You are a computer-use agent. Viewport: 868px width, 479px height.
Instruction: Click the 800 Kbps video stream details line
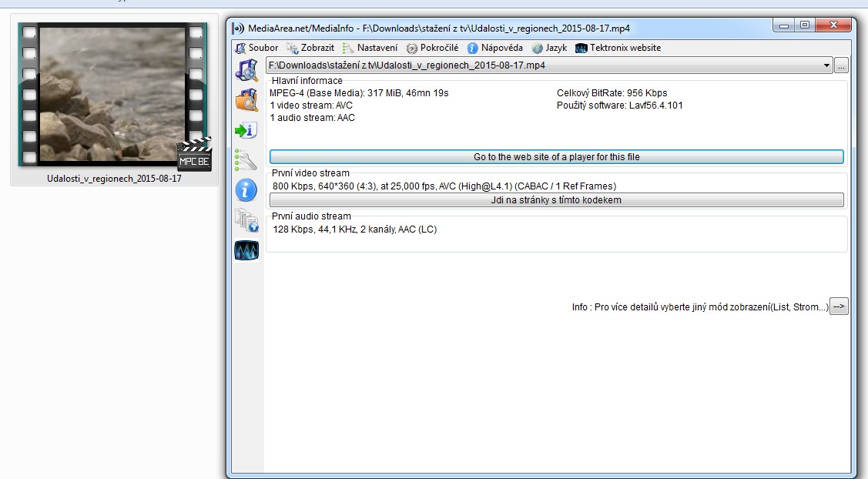click(x=444, y=186)
